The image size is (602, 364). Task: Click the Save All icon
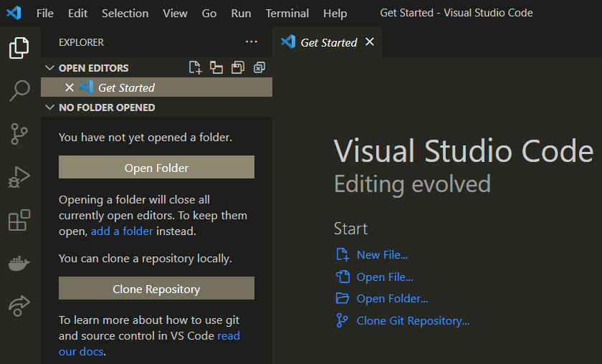(238, 67)
